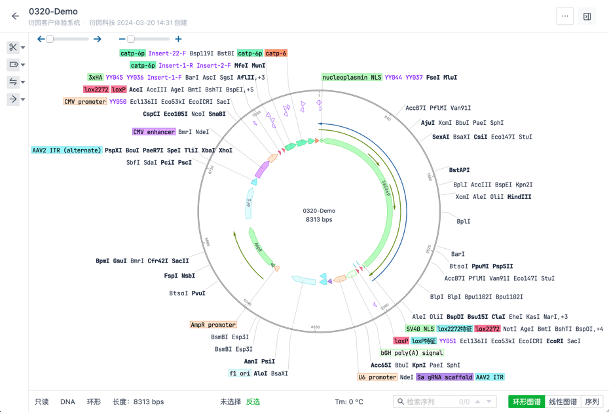
Task: Select the AAV2 ITR (alternate) label
Action: pyautogui.click(x=67, y=150)
